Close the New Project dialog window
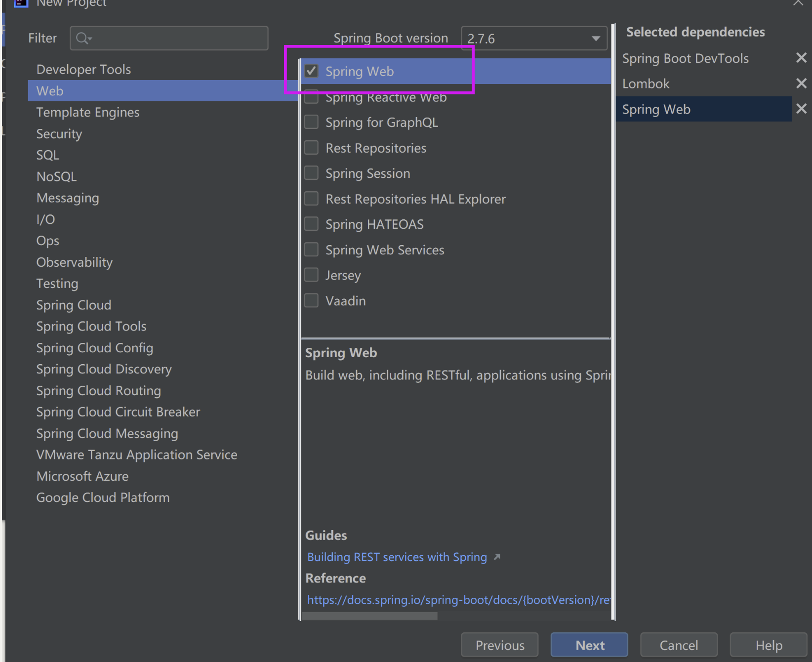This screenshot has height=662, width=812. click(x=798, y=2)
